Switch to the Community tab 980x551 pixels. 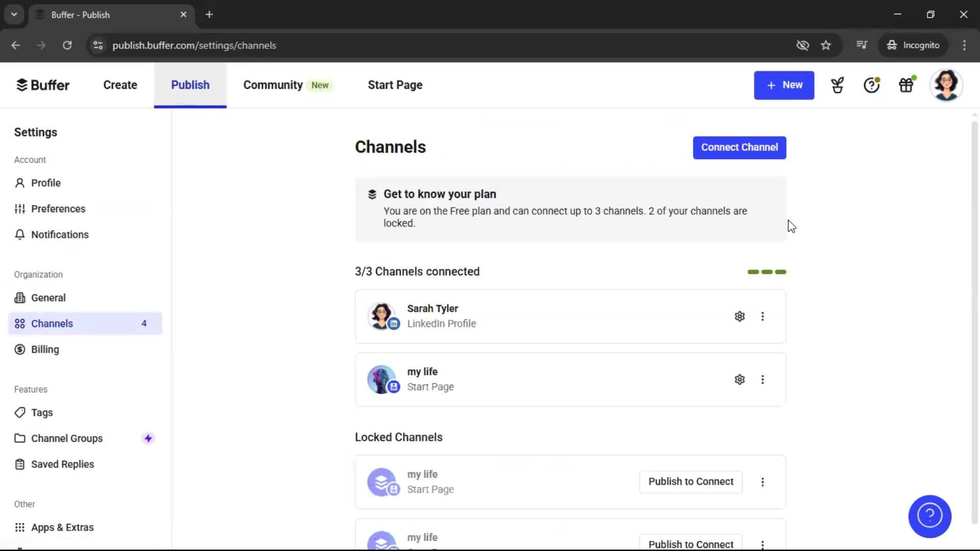click(x=273, y=85)
